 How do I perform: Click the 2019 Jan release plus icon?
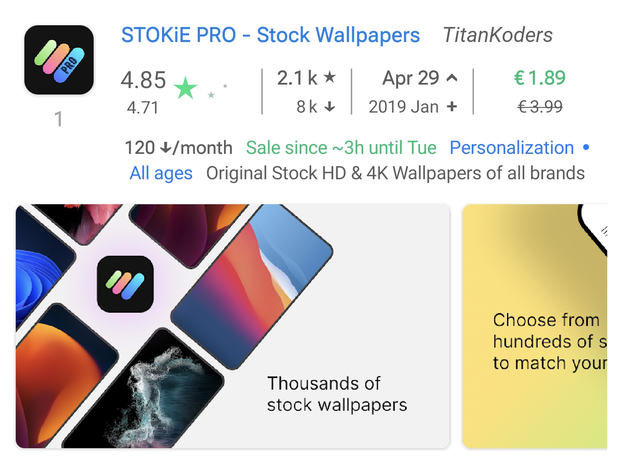coord(452,106)
